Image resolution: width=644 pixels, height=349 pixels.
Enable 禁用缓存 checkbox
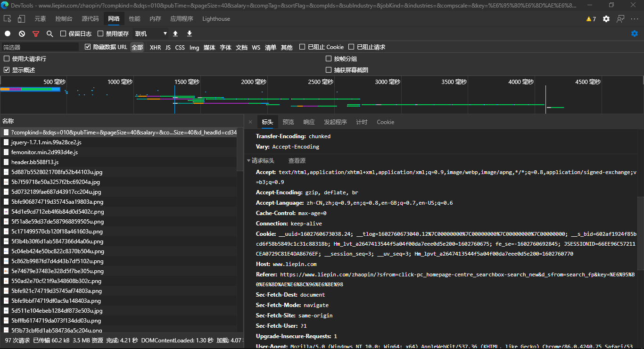point(100,33)
